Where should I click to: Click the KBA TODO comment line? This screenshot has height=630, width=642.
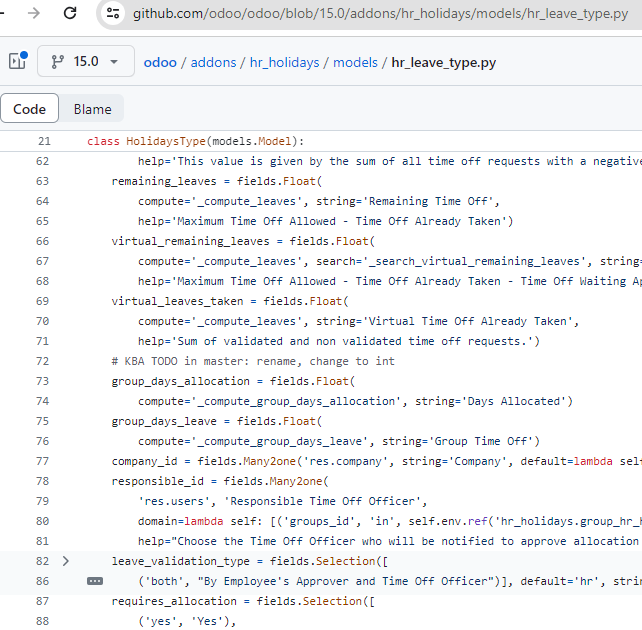coord(253,361)
